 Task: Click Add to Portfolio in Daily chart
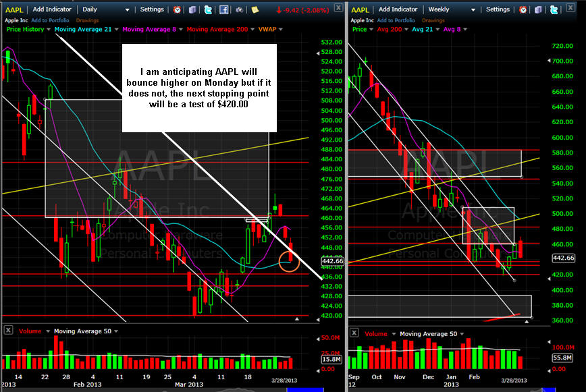(x=50, y=20)
